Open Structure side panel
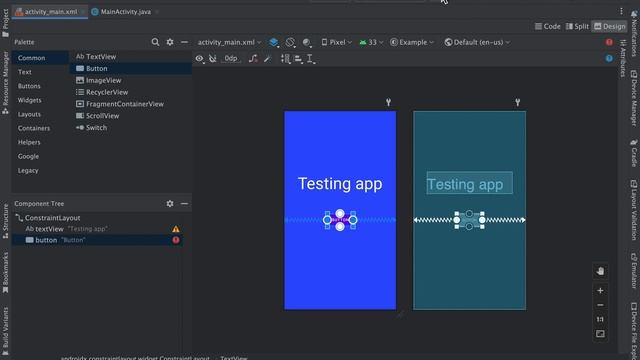The image size is (640, 360). (x=5, y=221)
